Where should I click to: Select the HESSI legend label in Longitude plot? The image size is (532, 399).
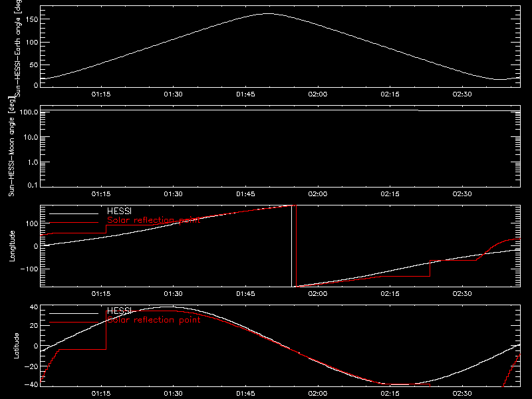[119, 211]
